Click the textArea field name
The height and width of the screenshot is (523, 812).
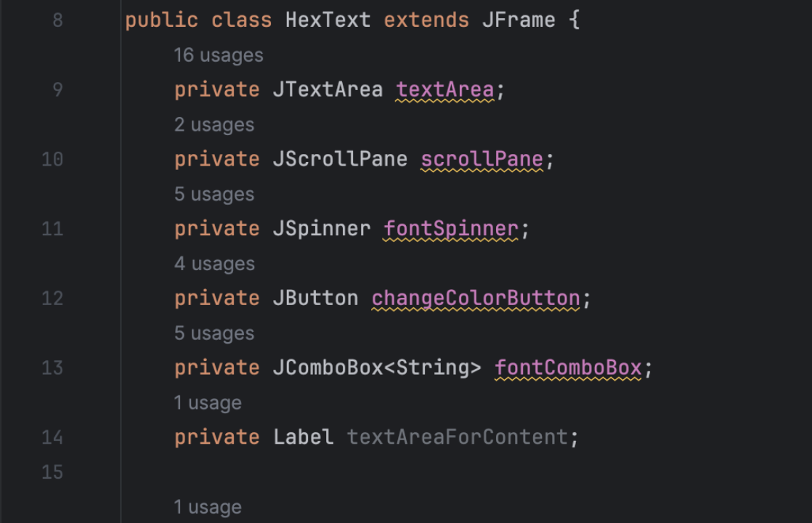click(x=444, y=90)
